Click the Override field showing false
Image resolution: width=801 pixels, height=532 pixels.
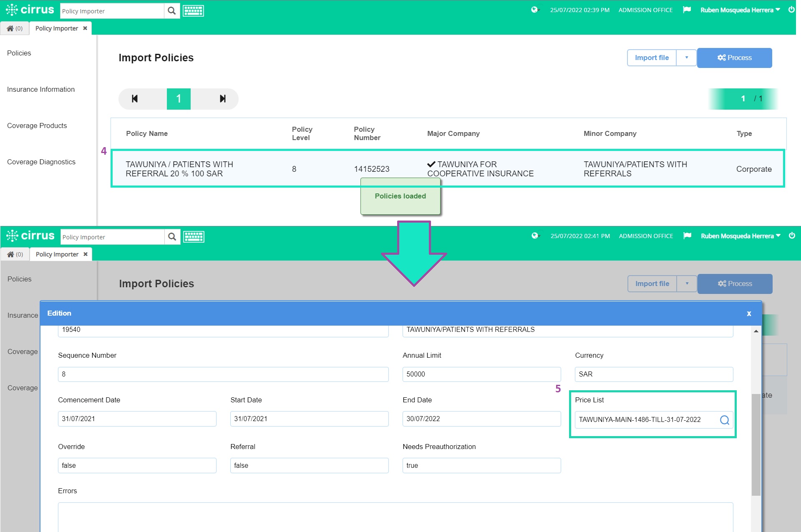click(137, 465)
